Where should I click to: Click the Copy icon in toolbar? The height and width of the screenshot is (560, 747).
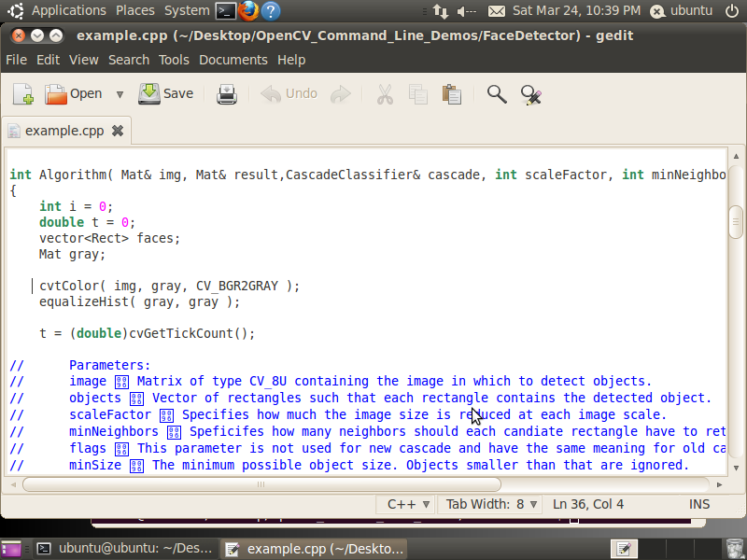pos(417,94)
